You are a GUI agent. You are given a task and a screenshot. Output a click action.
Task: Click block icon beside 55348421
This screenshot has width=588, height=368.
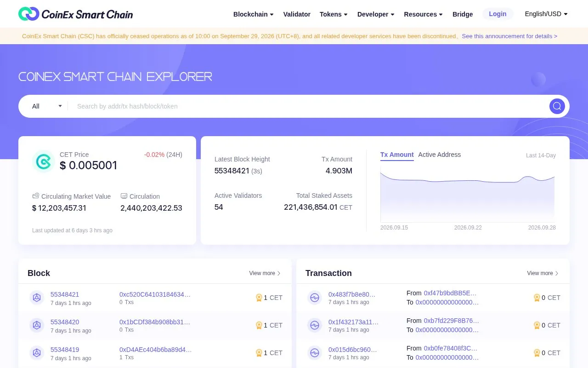pyautogui.click(x=37, y=298)
